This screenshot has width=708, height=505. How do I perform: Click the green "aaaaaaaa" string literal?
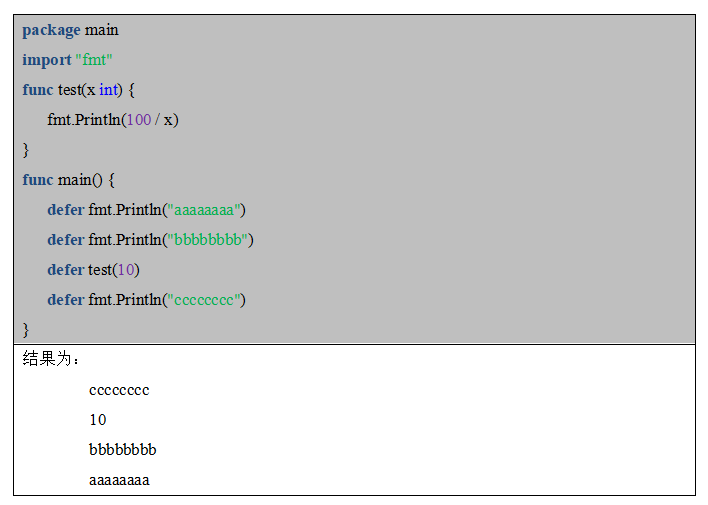tap(204, 210)
